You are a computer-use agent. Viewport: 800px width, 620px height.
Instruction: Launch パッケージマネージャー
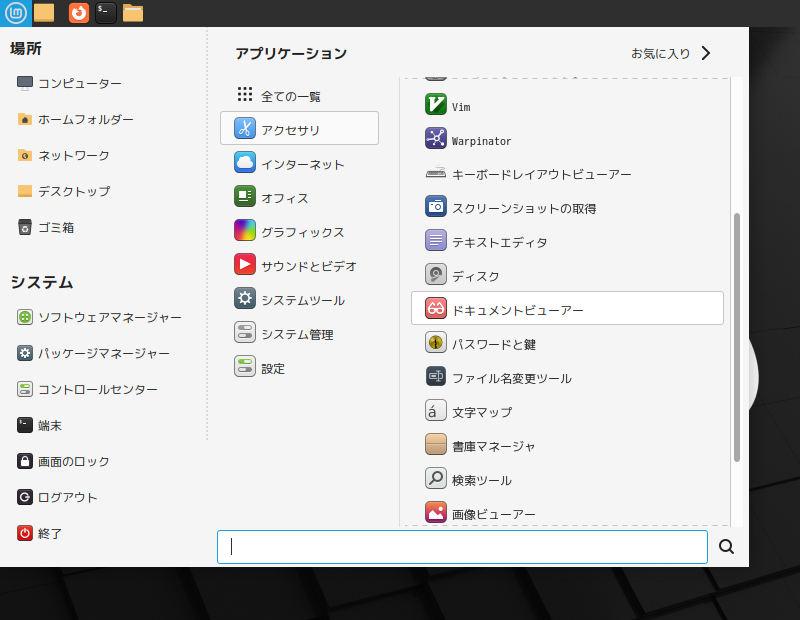(x=93, y=353)
